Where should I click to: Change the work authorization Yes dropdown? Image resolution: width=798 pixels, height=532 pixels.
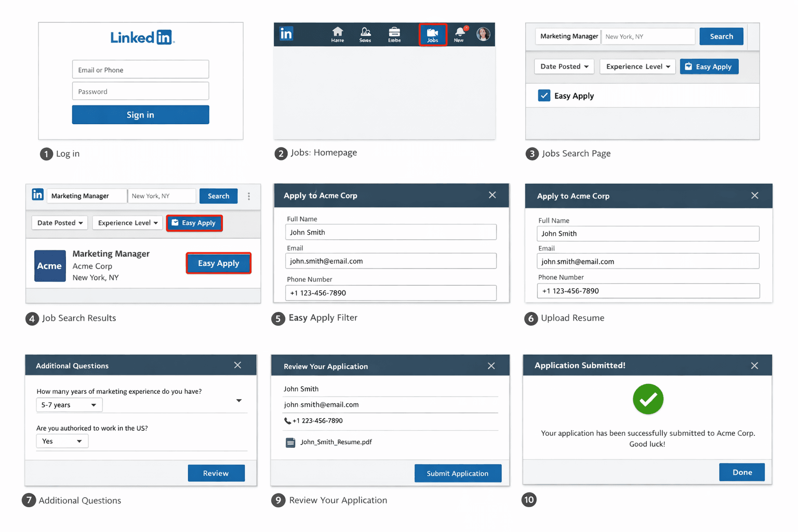62,441
